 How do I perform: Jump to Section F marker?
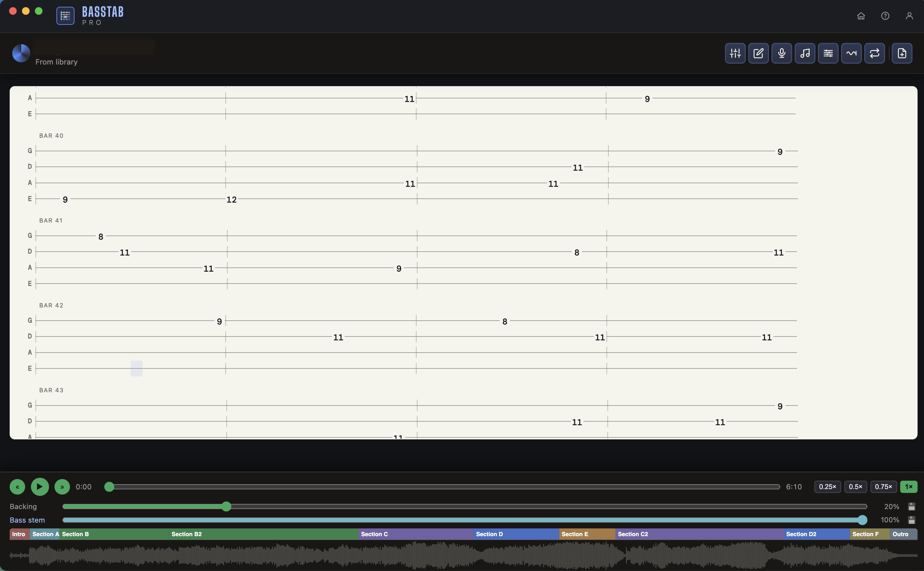(870, 534)
